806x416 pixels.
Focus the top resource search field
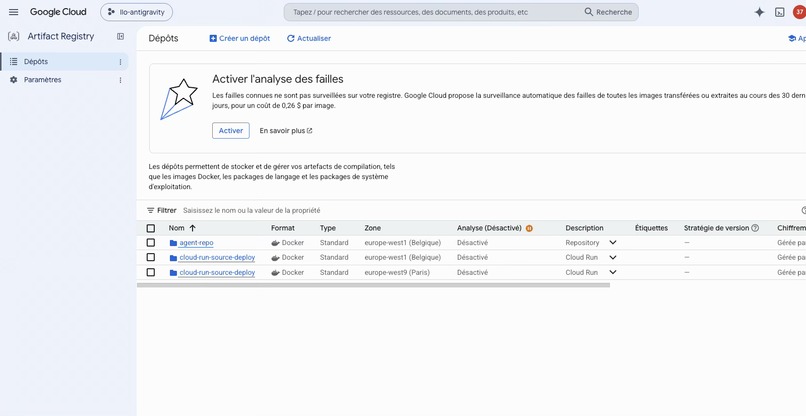(x=434, y=12)
